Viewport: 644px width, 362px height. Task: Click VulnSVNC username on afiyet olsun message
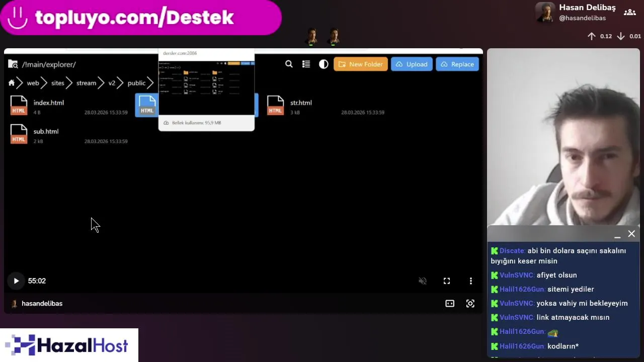pyautogui.click(x=517, y=275)
